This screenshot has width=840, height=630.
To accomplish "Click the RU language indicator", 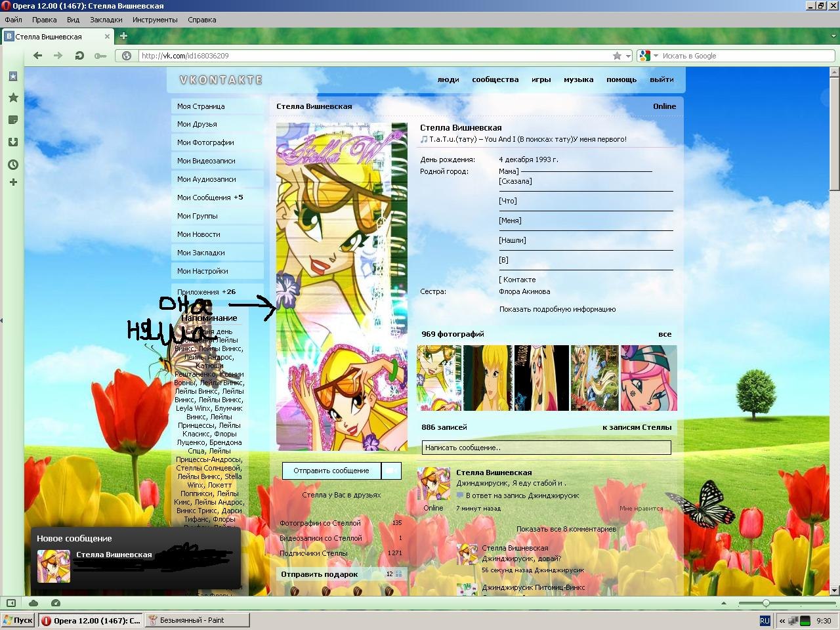I will [x=765, y=620].
